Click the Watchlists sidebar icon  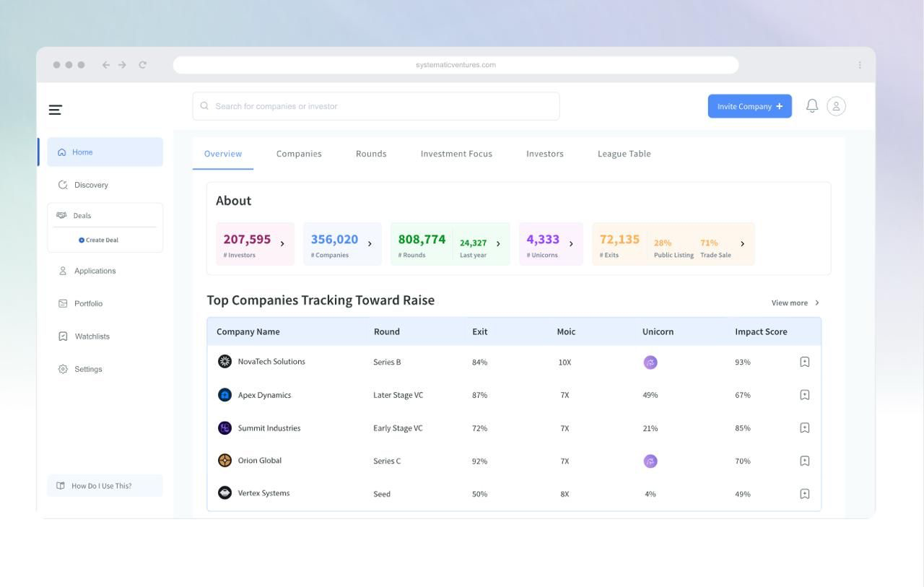pyautogui.click(x=63, y=336)
